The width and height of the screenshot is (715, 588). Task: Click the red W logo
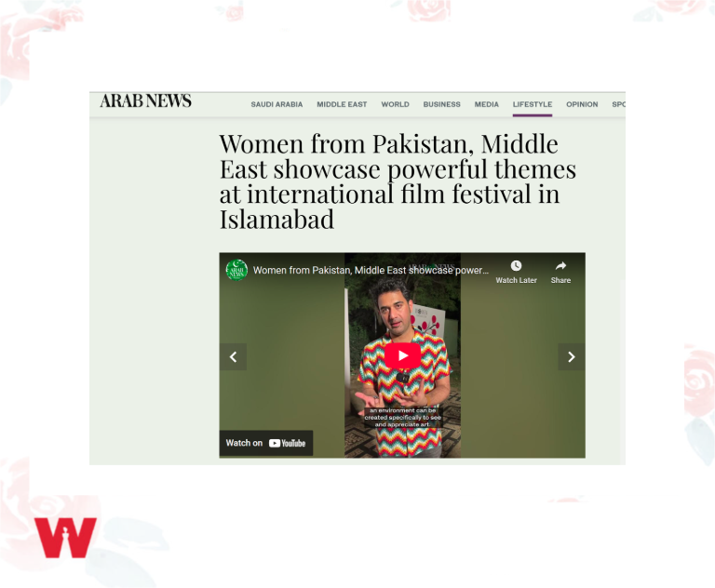[x=65, y=538]
